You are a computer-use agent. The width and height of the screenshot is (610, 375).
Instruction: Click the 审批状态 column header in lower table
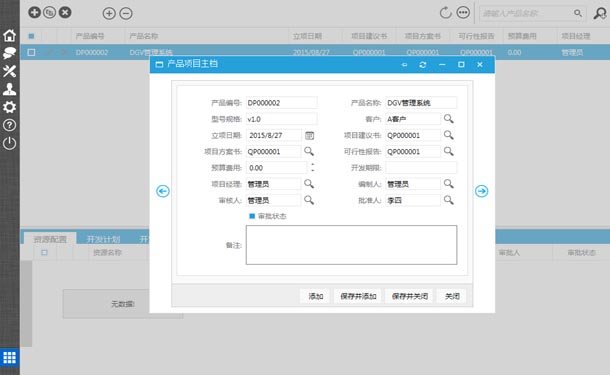point(581,253)
